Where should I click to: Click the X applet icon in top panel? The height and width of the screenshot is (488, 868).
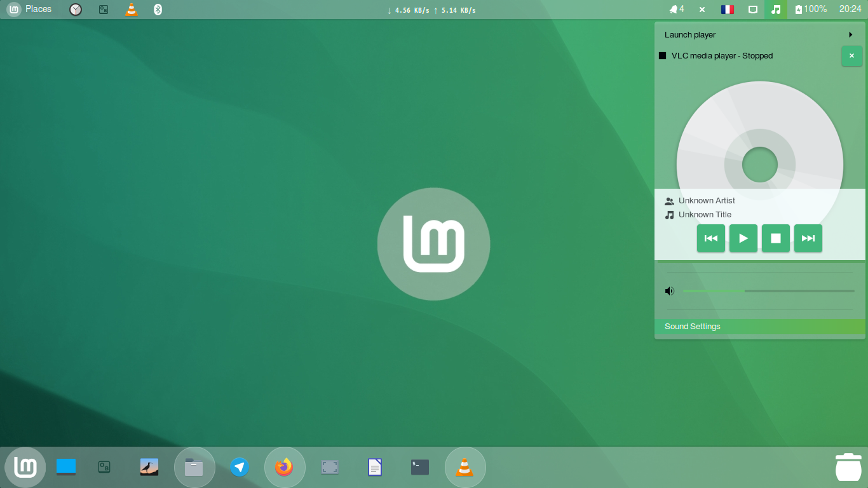(702, 10)
